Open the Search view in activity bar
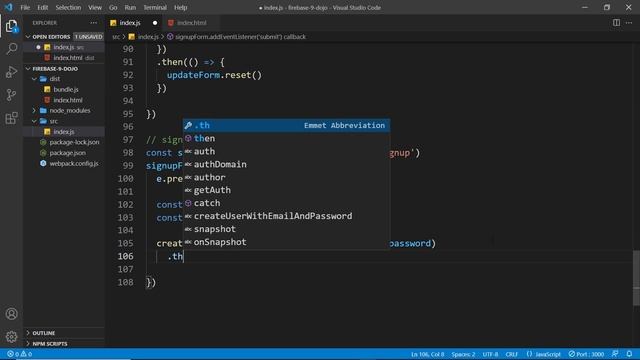The height and width of the screenshot is (360, 640). pyautogui.click(x=11, y=49)
